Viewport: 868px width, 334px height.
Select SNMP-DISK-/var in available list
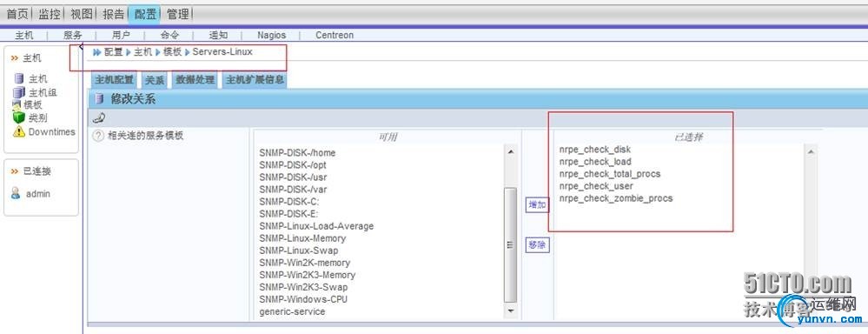(x=293, y=190)
